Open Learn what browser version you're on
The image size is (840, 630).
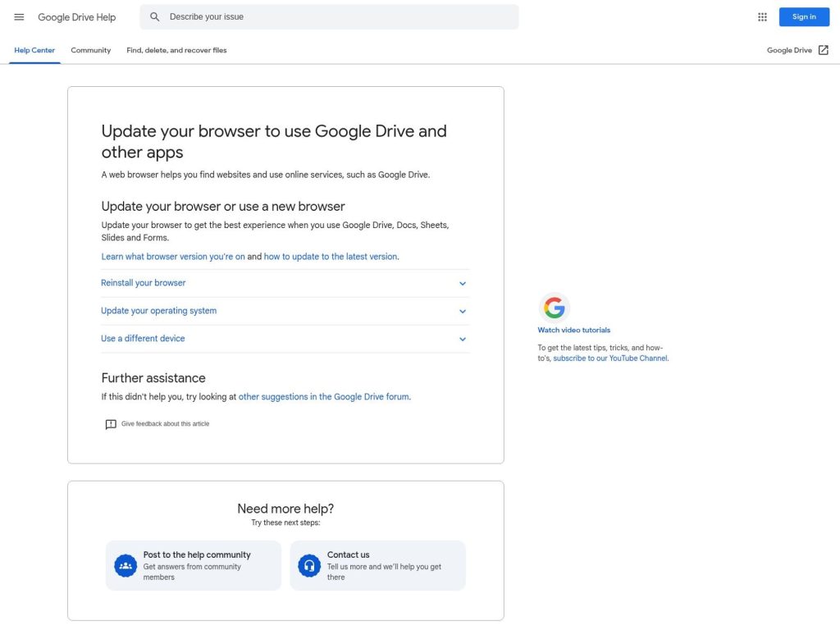[173, 257]
